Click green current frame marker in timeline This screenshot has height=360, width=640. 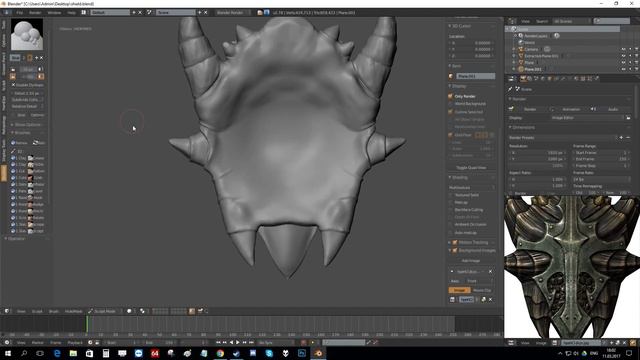coord(87,324)
